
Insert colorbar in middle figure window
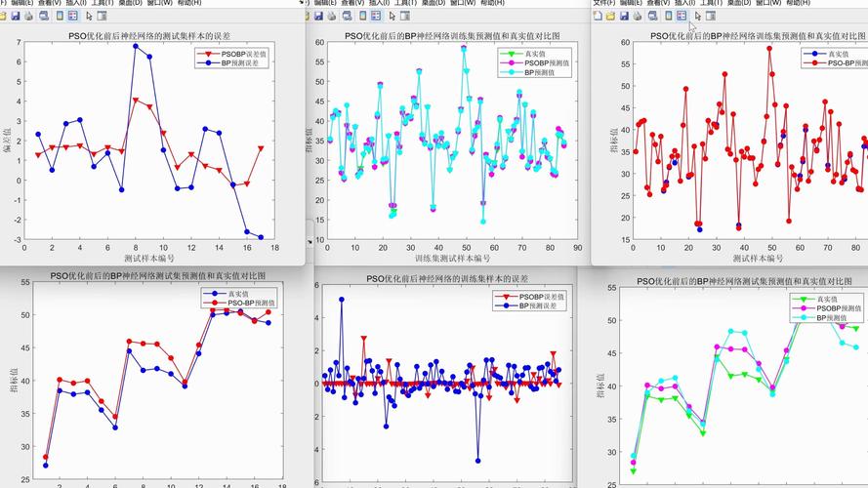pyautogui.click(x=362, y=16)
